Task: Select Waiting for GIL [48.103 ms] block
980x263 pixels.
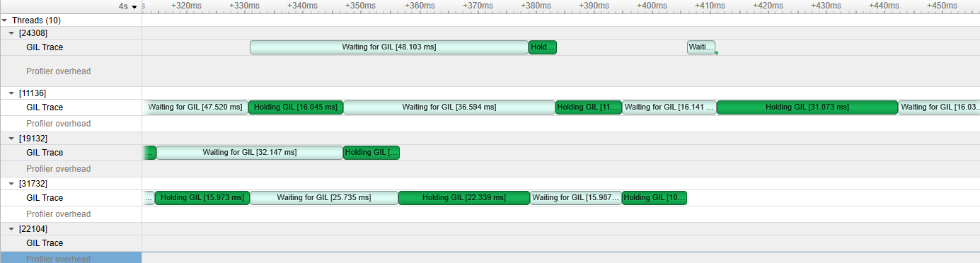Action: [389, 47]
